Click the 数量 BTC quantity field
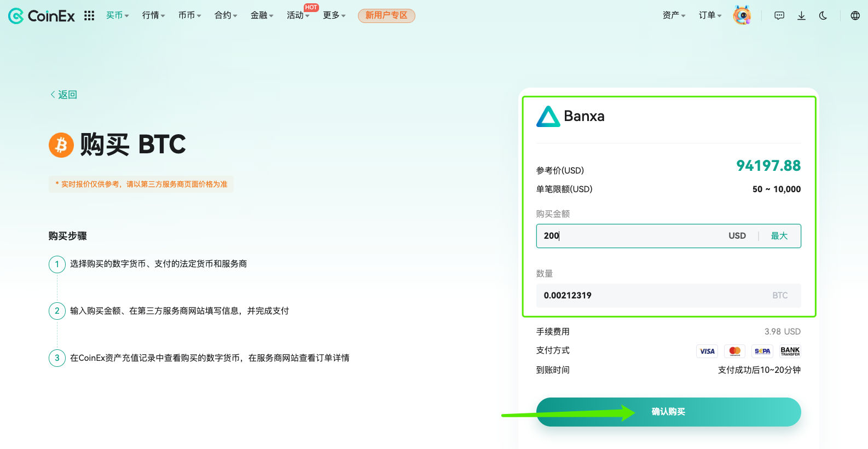This screenshot has width=868, height=449. click(668, 296)
